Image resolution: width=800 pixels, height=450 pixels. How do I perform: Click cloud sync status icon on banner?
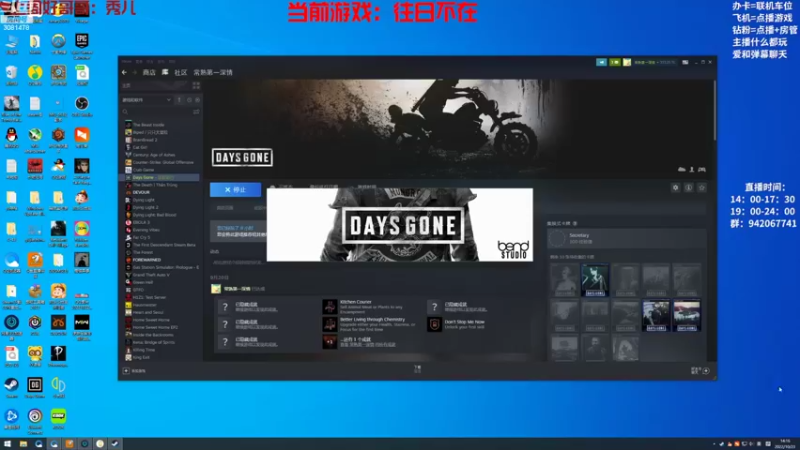click(x=682, y=169)
